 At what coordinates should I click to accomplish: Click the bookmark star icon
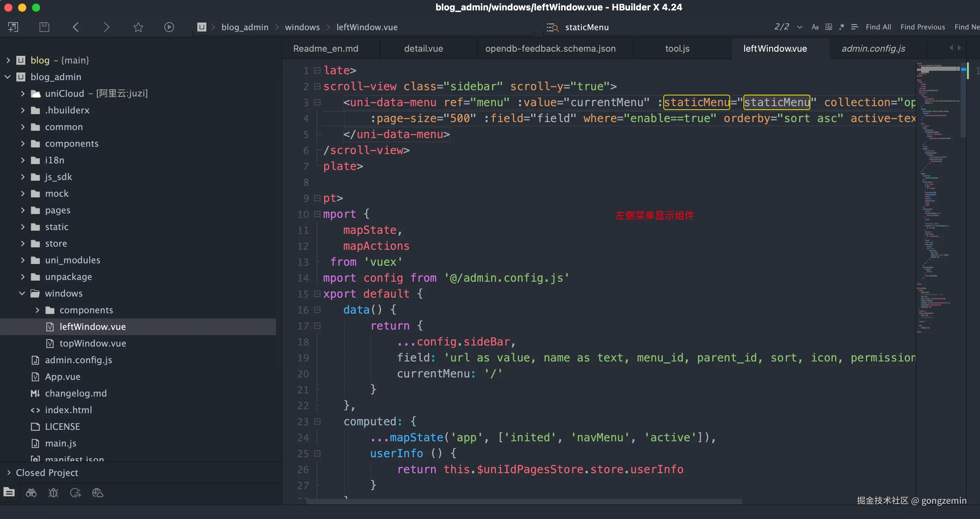pos(138,27)
